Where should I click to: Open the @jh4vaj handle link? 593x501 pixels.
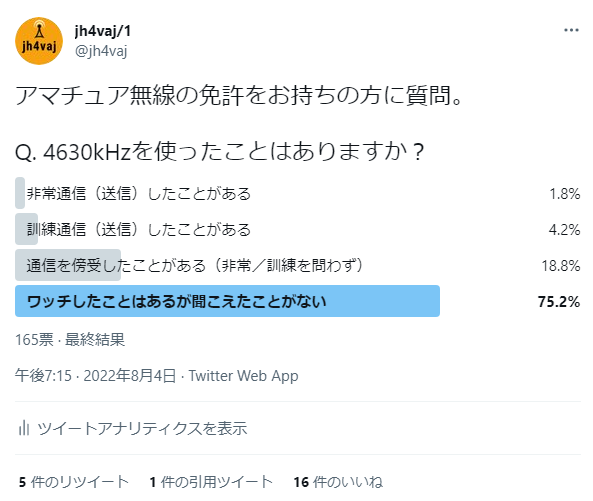(x=101, y=51)
